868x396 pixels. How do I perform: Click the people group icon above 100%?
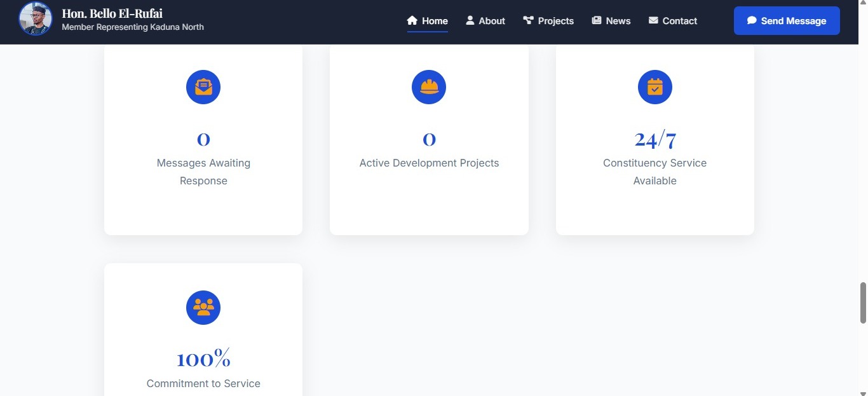pyautogui.click(x=203, y=308)
